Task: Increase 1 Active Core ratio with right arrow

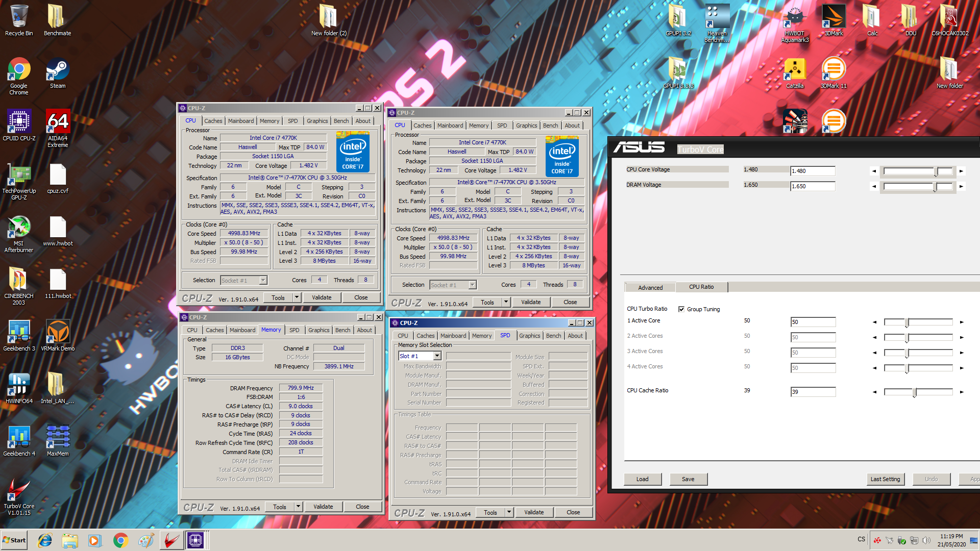Action: pyautogui.click(x=962, y=322)
